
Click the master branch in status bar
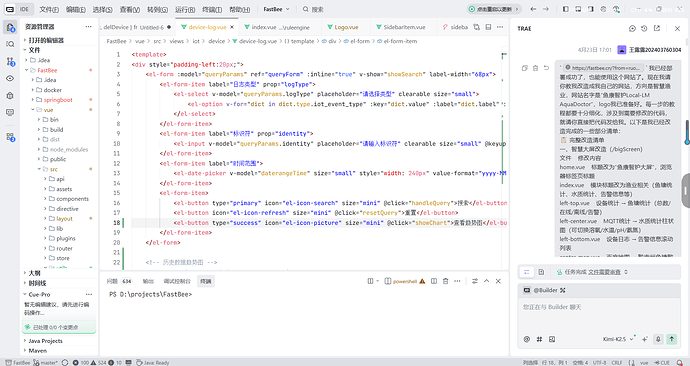[46, 362]
